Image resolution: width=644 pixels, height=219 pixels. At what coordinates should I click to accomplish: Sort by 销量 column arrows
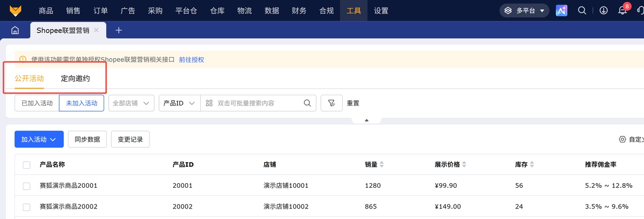(381, 165)
